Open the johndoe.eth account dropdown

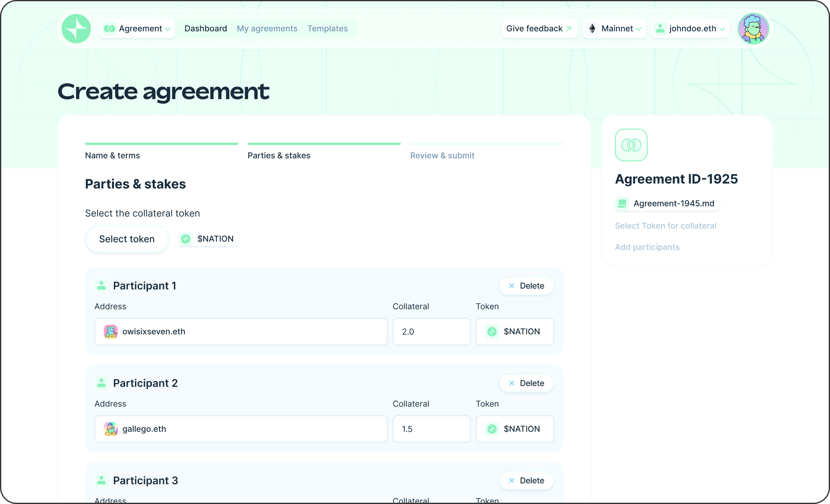click(690, 28)
